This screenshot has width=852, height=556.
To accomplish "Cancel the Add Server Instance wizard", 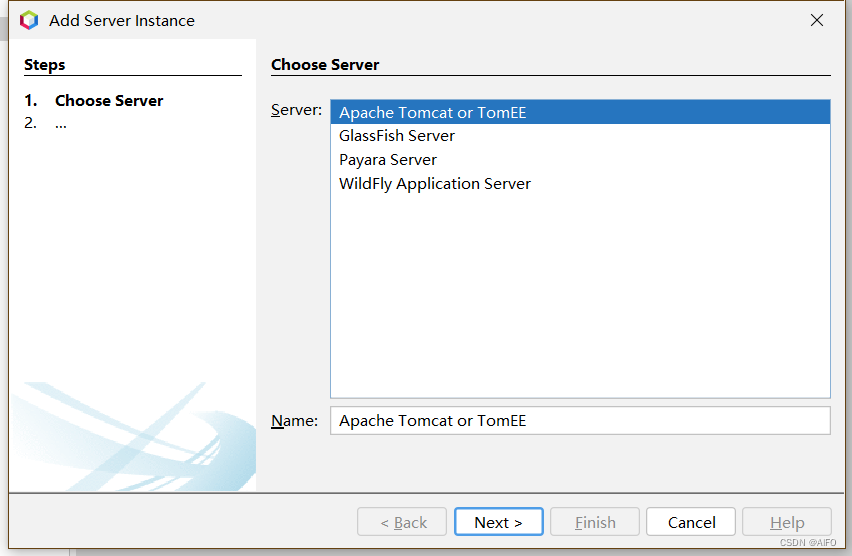I will 691,522.
